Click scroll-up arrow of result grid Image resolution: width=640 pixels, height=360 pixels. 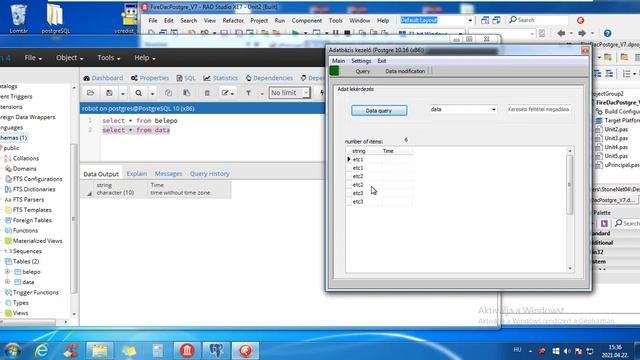(x=570, y=151)
